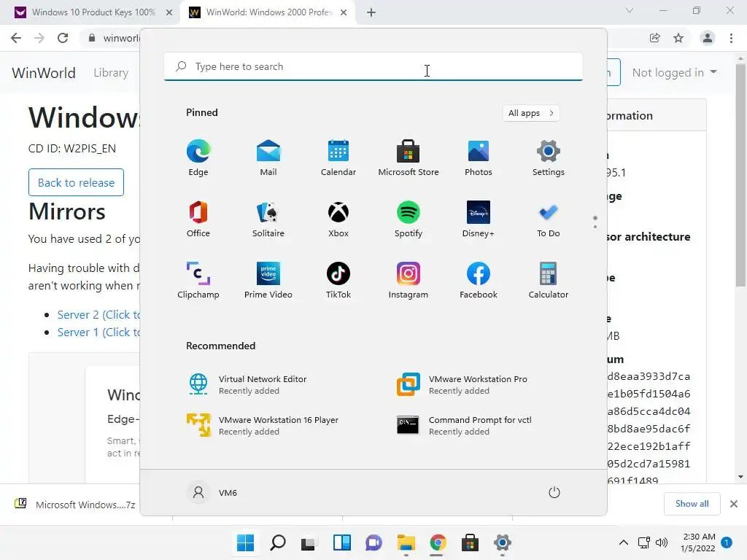Open the Calculator app
The height and width of the screenshot is (560, 747).
click(x=549, y=280)
